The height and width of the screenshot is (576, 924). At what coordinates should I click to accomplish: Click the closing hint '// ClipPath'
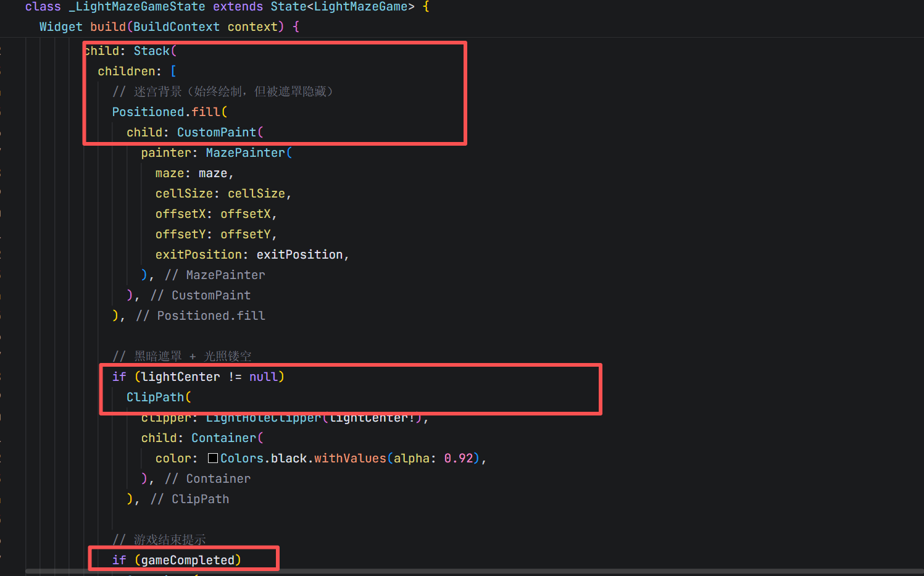point(189,499)
